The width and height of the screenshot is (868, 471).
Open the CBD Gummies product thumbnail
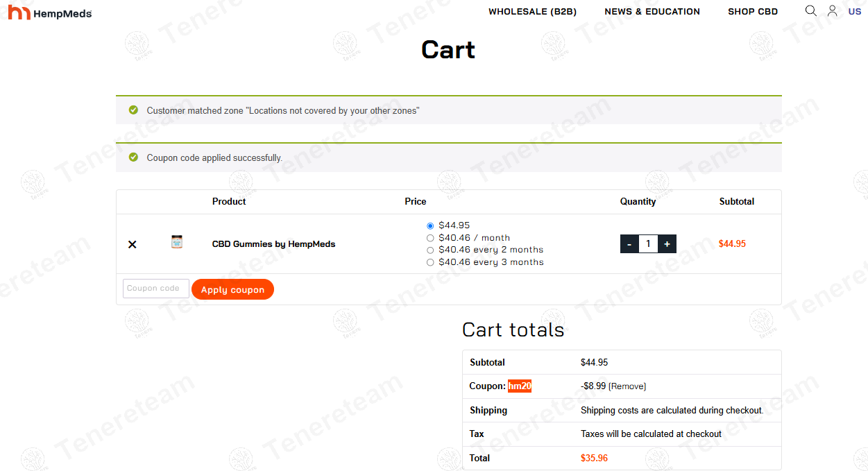pyautogui.click(x=177, y=242)
